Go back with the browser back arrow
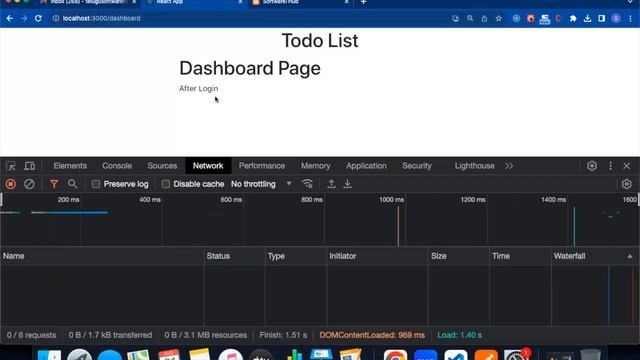 (x=10, y=18)
